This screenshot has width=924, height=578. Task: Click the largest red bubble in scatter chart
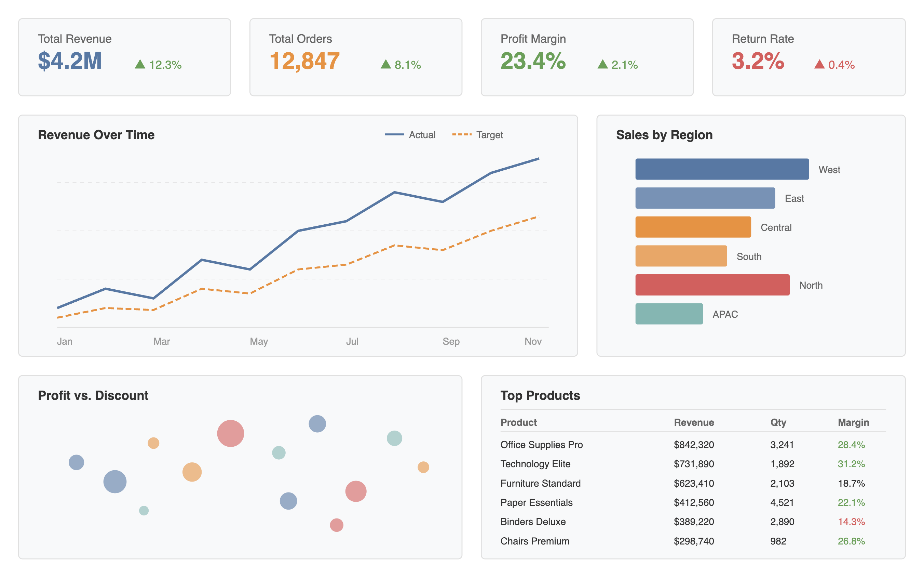point(231,433)
